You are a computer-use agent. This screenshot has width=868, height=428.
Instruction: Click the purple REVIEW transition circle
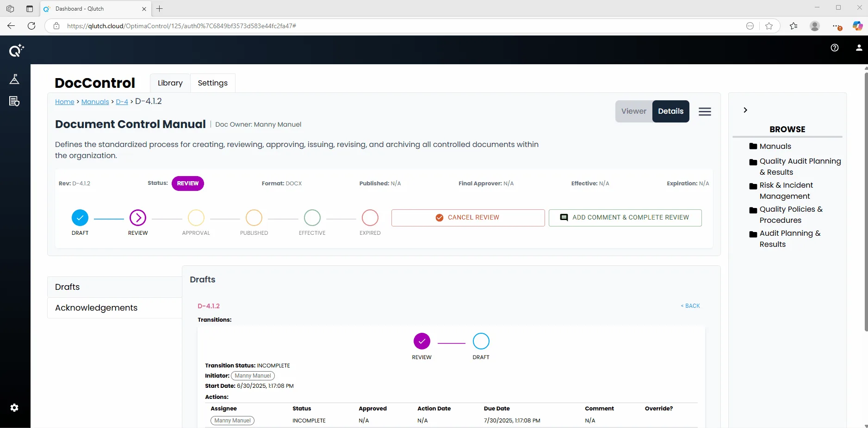pyautogui.click(x=422, y=341)
